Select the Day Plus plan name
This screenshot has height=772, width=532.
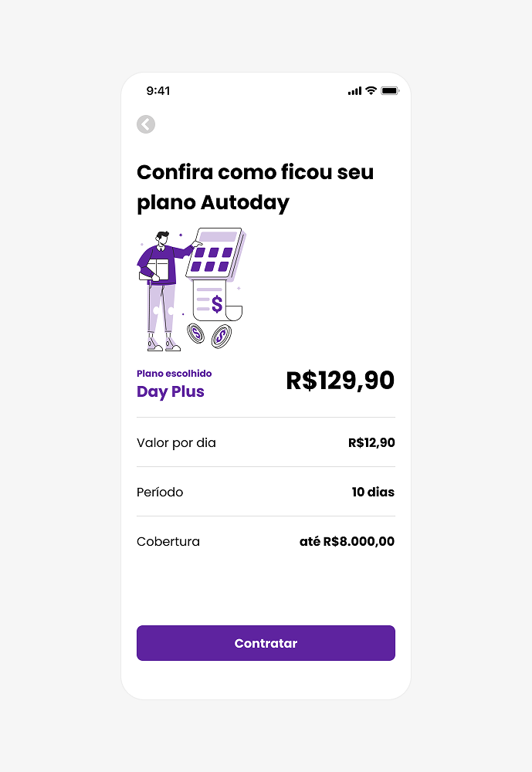coord(171,391)
